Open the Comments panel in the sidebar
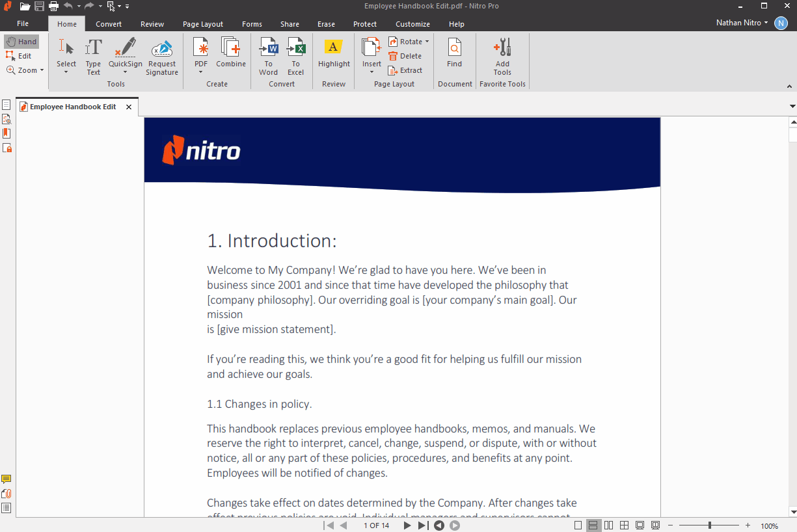Image resolution: width=797 pixels, height=532 pixels. [x=7, y=478]
